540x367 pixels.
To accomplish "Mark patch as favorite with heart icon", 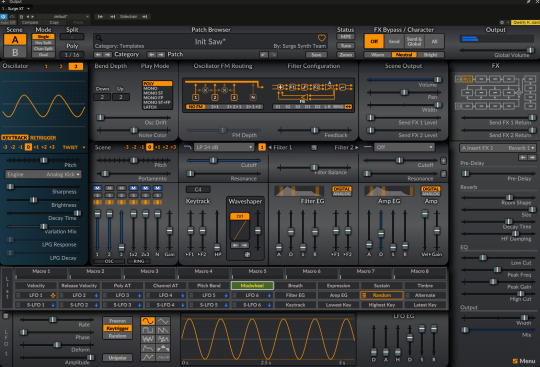I will [x=322, y=38].
